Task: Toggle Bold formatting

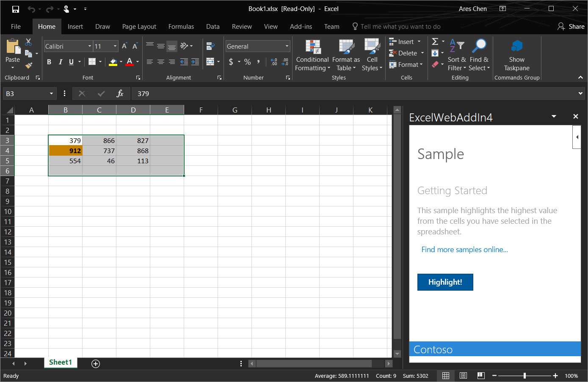Action: tap(49, 62)
